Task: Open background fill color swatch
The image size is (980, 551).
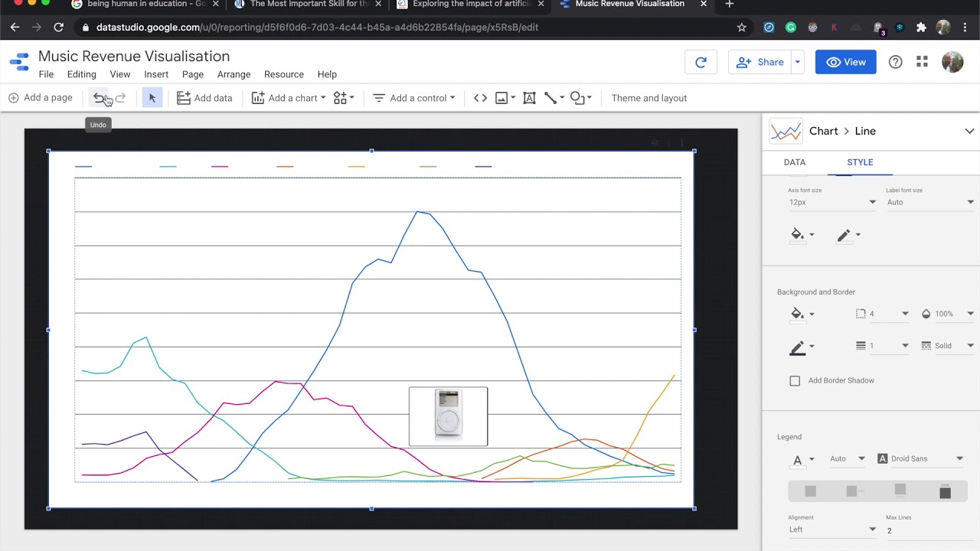Action: click(802, 314)
